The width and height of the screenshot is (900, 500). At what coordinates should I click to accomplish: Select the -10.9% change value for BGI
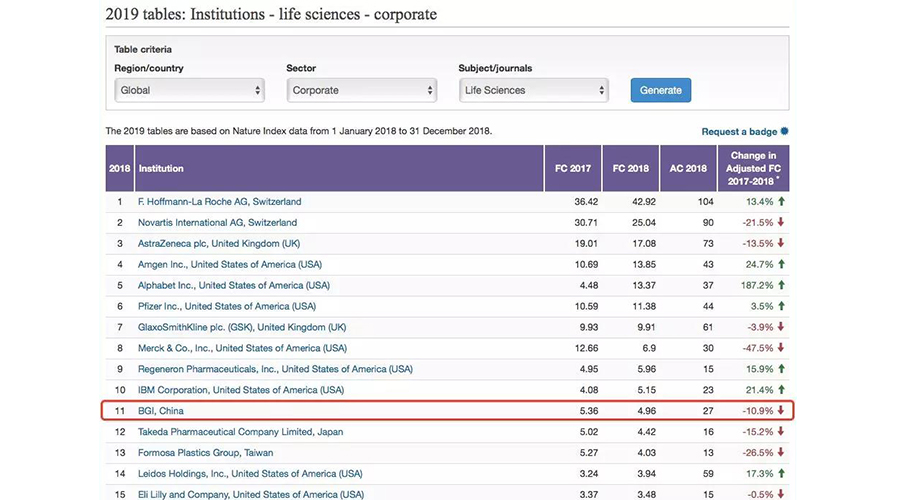(758, 411)
